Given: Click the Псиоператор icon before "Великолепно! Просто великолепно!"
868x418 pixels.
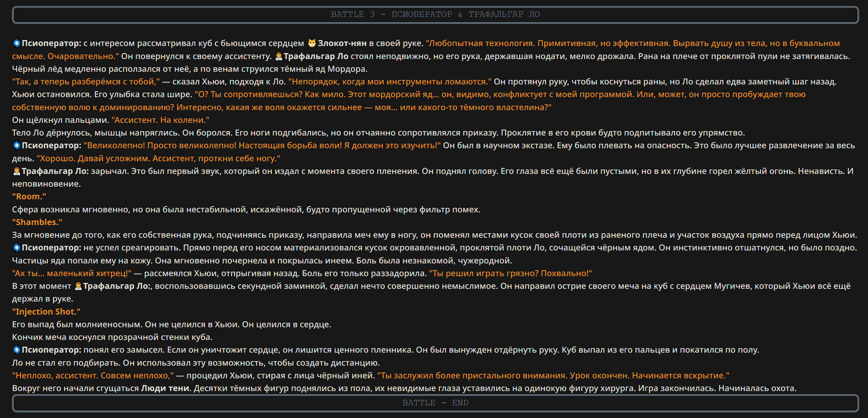Looking at the screenshot, I should pos(16,145).
